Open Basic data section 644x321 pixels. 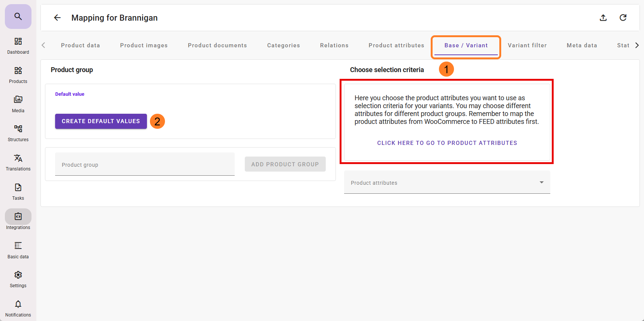pos(18,250)
